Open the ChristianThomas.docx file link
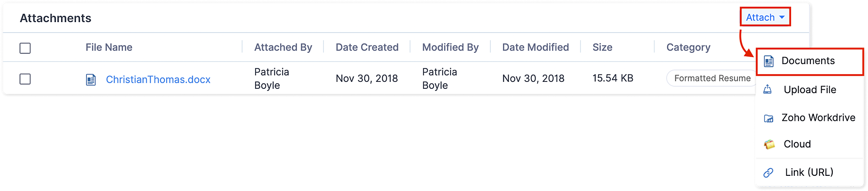 158,80
